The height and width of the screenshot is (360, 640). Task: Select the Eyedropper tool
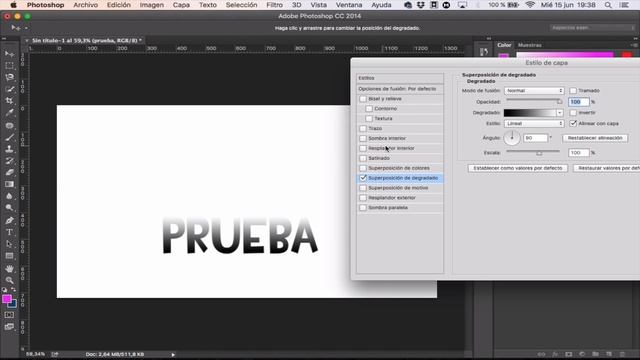click(x=9, y=113)
